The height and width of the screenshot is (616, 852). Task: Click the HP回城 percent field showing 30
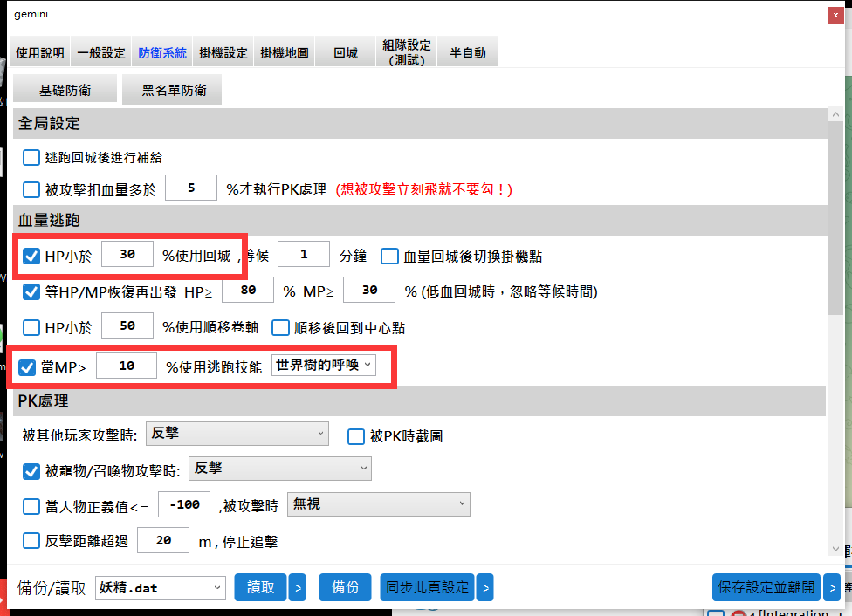(x=127, y=254)
